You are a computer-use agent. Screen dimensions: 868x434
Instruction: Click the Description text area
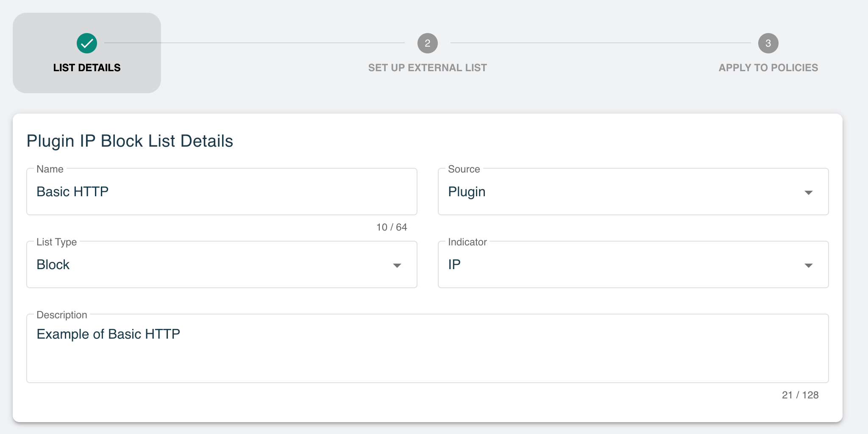tap(427, 348)
